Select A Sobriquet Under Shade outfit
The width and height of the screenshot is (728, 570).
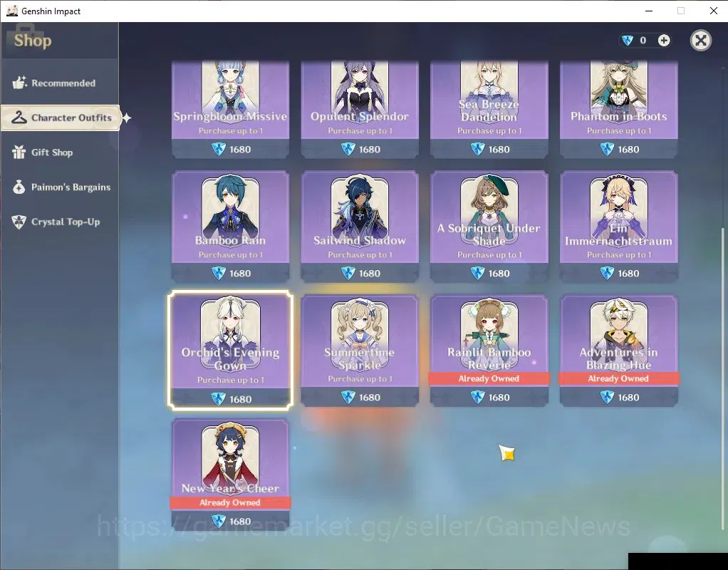point(489,227)
